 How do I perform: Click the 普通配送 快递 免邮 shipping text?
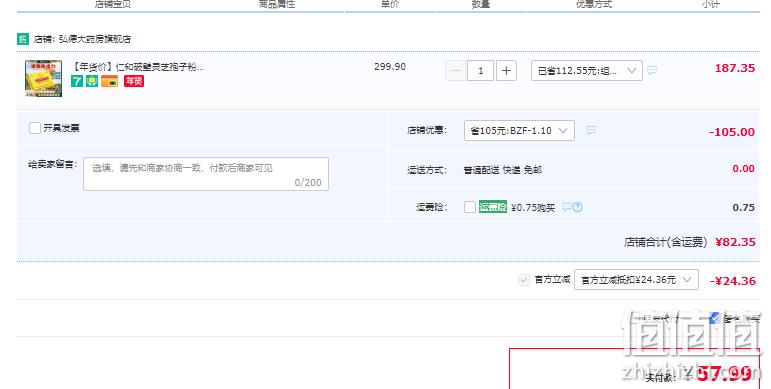[x=503, y=170]
